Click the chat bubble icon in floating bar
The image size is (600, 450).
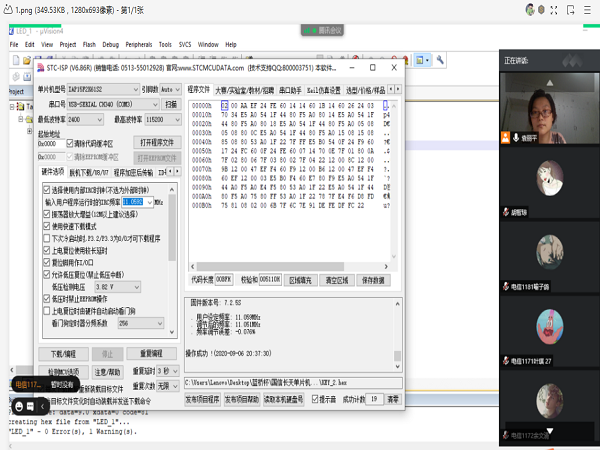pos(31,406)
